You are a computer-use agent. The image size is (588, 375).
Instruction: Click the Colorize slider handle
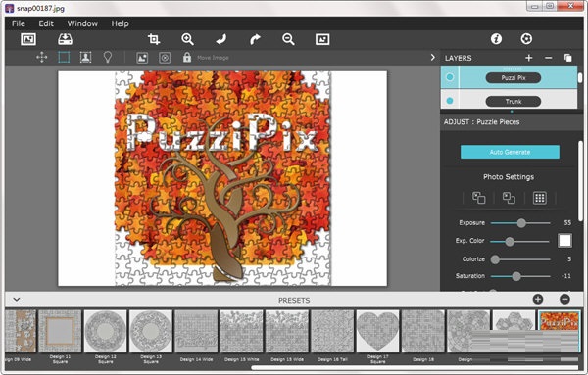(x=495, y=259)
